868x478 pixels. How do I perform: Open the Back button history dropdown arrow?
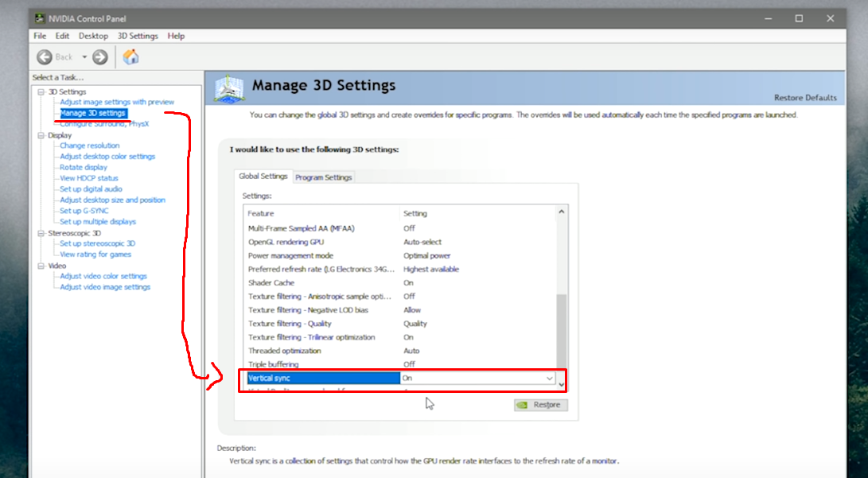point(84,56)
